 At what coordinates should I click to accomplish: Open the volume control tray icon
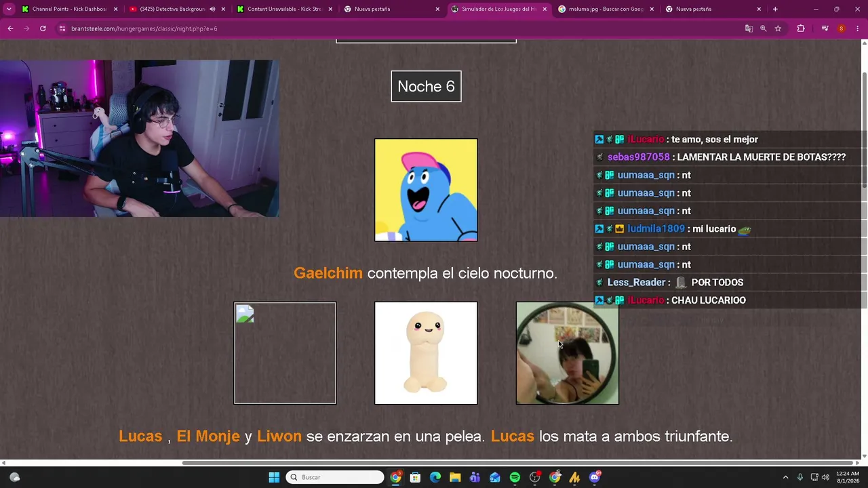coord(825,477)
